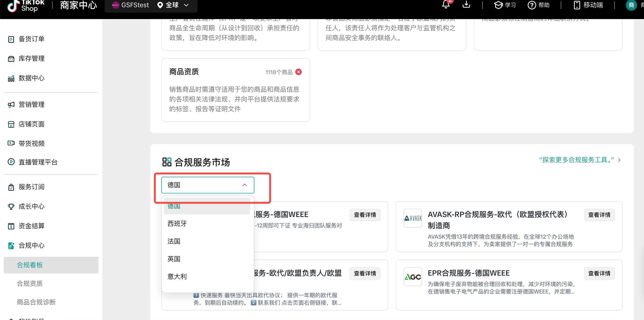Select 英国 option in dropdown
Viewport: 644px width, 320px height.
coord(174,259)
